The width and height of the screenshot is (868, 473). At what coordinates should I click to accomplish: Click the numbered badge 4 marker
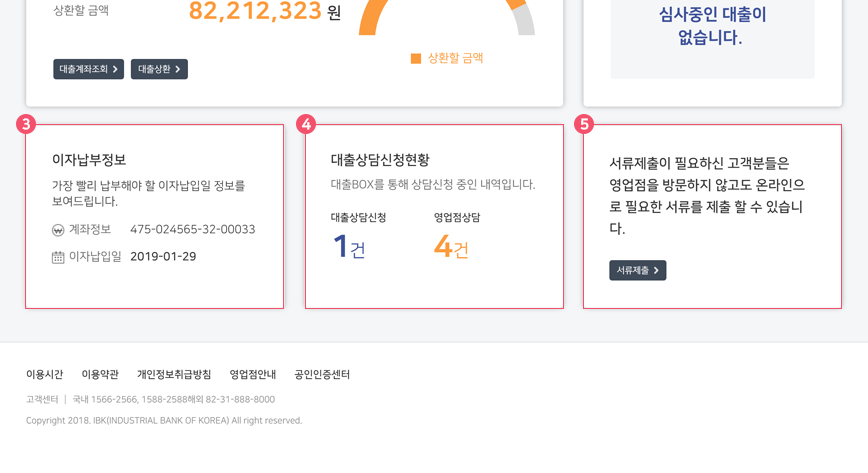tap(306, 124)
